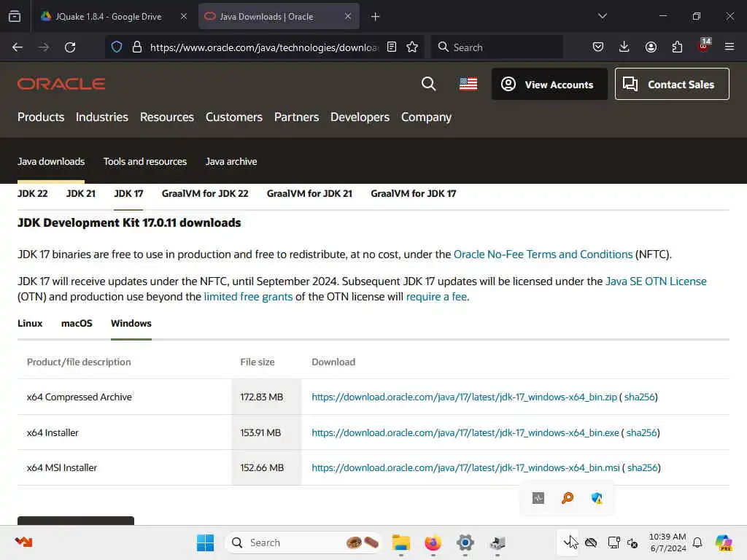Close the Java Downloads Oracle tab
Image resolution: width=747 pixels, height=560 pixels.
[348, 17]
